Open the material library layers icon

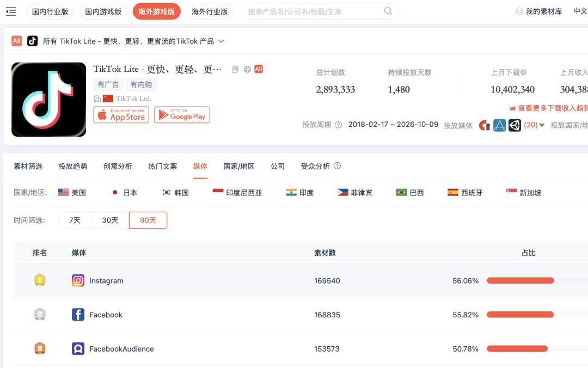pyautogui.click(x=519, y=11)
